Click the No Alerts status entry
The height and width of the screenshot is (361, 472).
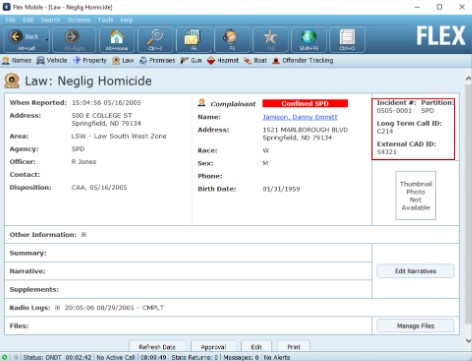[277, 357]
